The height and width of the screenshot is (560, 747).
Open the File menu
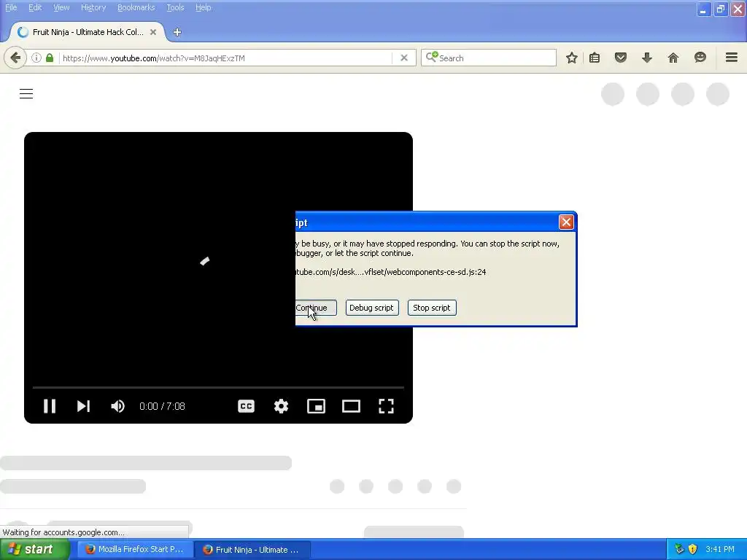tap(11, 7)
